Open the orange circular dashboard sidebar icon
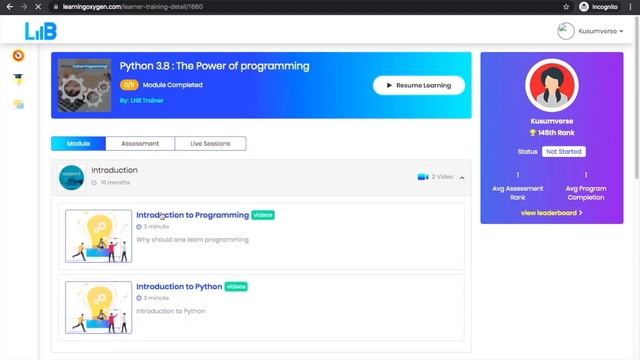 [x=18, y=56]
